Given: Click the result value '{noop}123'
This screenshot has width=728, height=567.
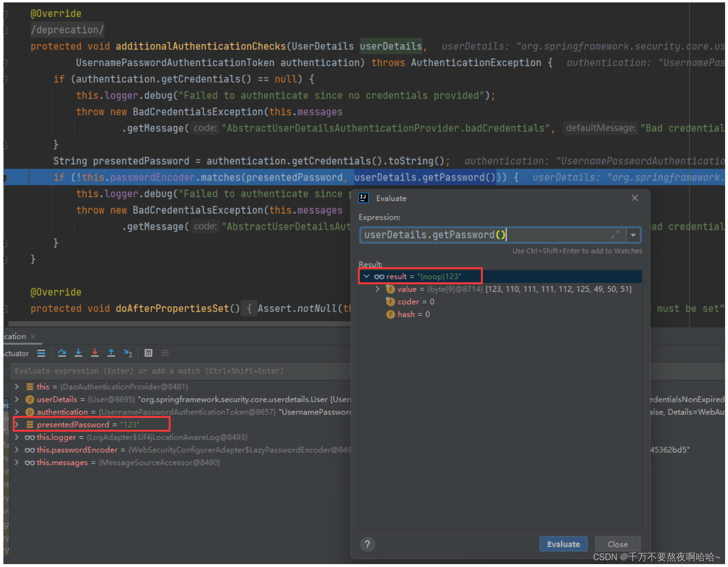Looking at the screenshot, I should point(439,276).
